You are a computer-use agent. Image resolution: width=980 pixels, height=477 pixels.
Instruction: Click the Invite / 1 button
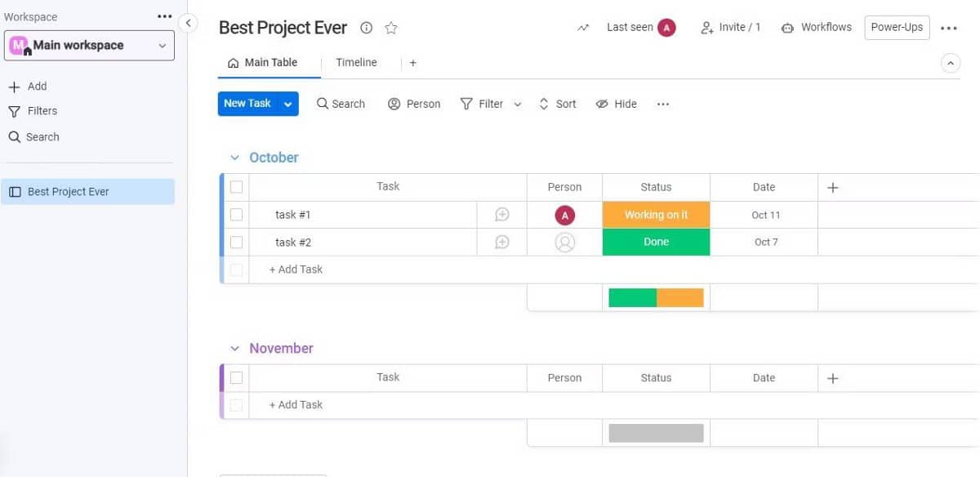(x=731, y=28)
